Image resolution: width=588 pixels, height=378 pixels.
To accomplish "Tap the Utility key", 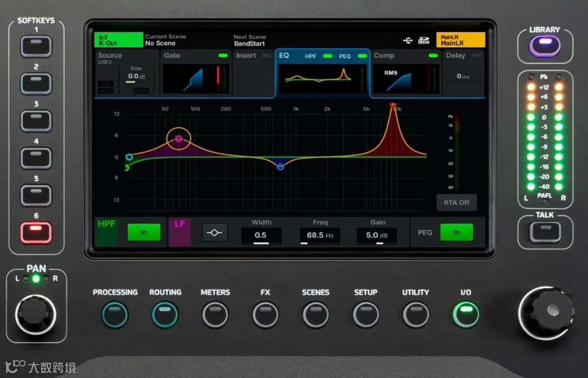I will (x=416, y=315).
